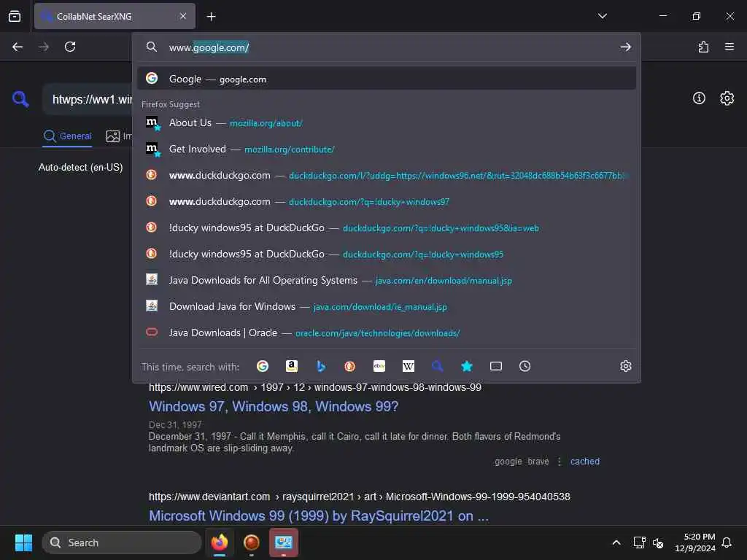Viewport: 747px width, 560px height.
Task: Open the cached link for the Wired result
Action: (x=585, y=462)
